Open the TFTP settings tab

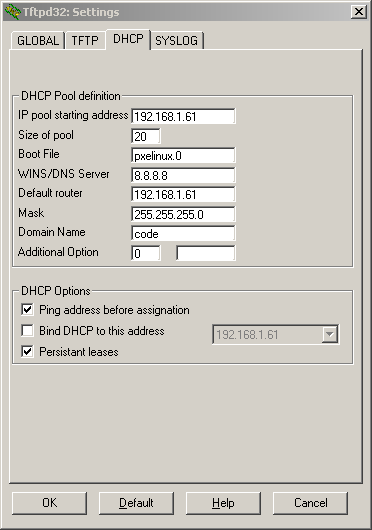pos(85,41)
